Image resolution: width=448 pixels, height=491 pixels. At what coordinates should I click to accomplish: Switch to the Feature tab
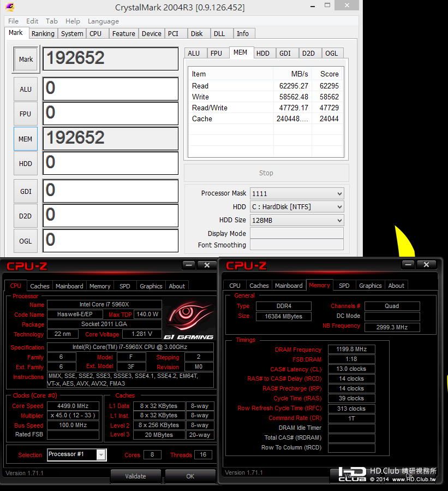click(x=123, y=33)
